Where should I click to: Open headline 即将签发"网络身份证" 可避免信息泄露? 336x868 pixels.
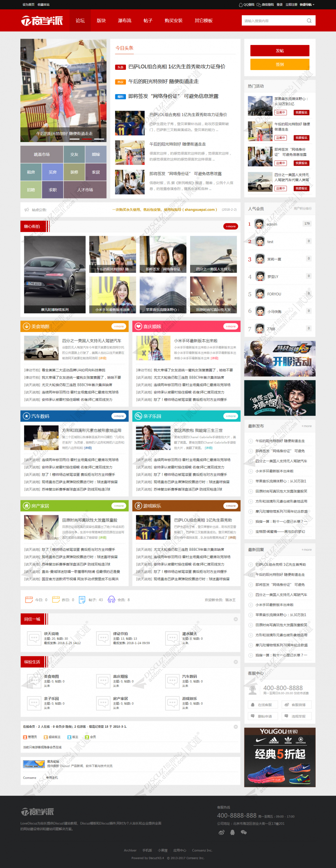173,96
